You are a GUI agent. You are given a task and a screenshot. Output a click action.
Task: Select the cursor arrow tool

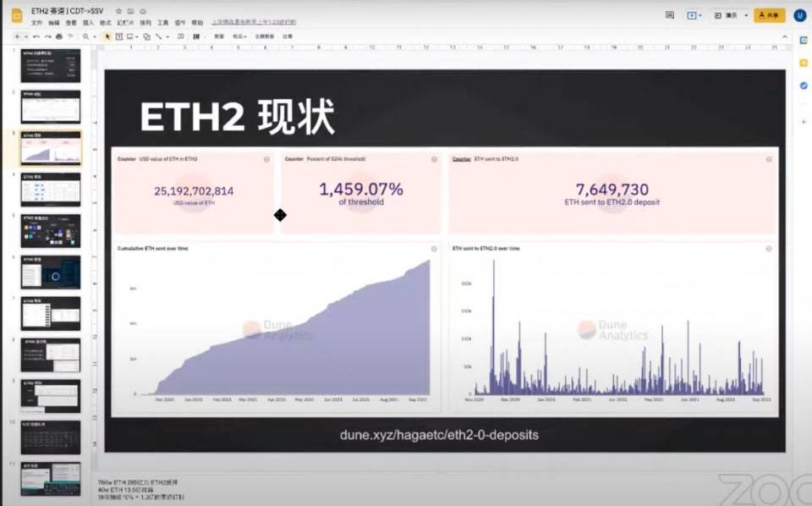point(108,37)
